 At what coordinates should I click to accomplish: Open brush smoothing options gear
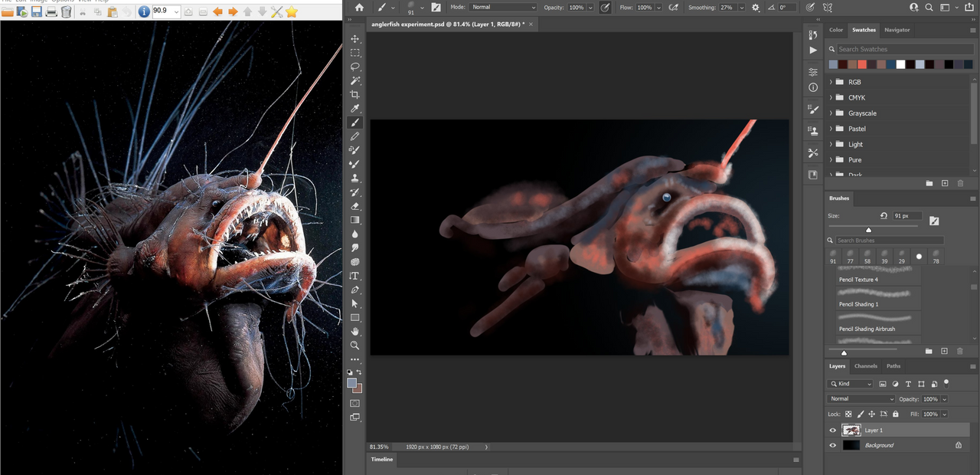pos(756,7)
